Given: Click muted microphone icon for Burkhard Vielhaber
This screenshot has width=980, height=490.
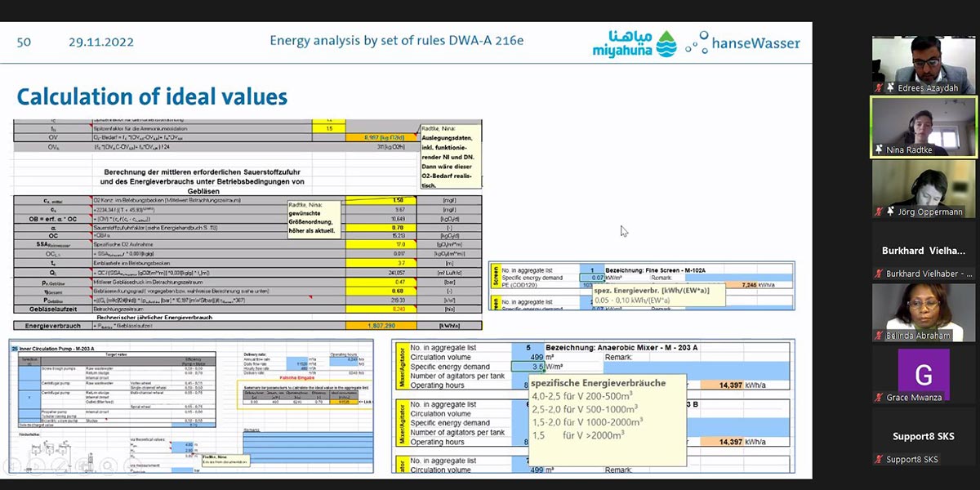Looking at the screenshot, I should coord(880,274).
